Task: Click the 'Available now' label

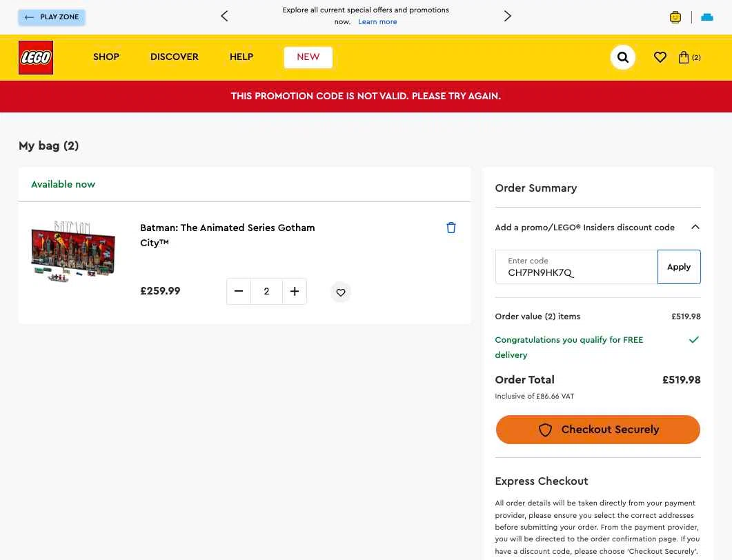Action: click(63, 184)
